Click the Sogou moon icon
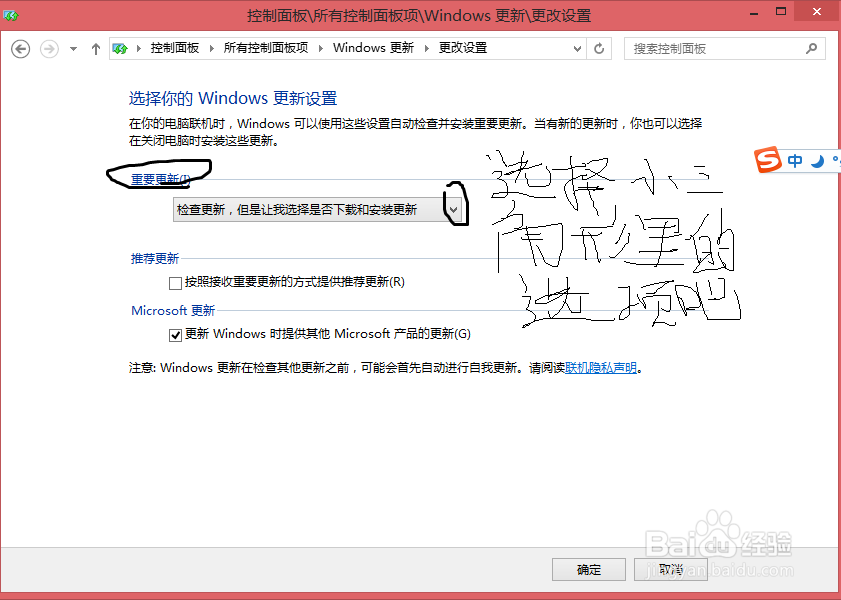 pyautogui.click(x=817, y=161)
